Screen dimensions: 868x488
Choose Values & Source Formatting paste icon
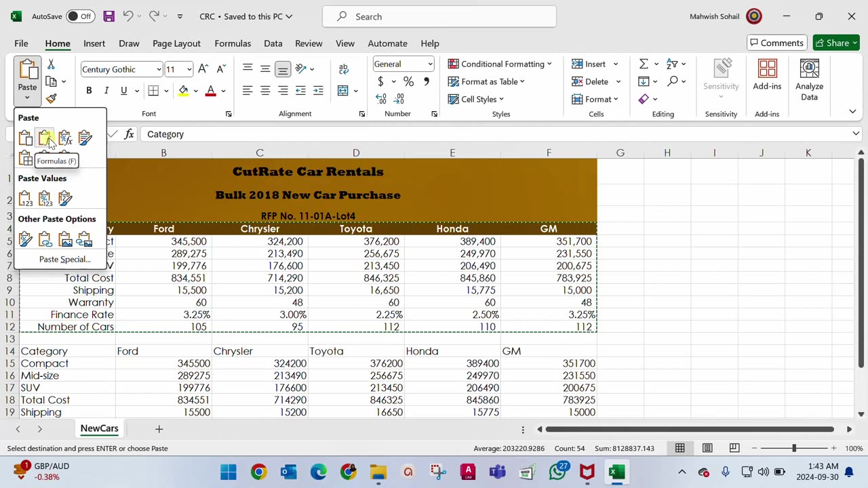point(65,199)
